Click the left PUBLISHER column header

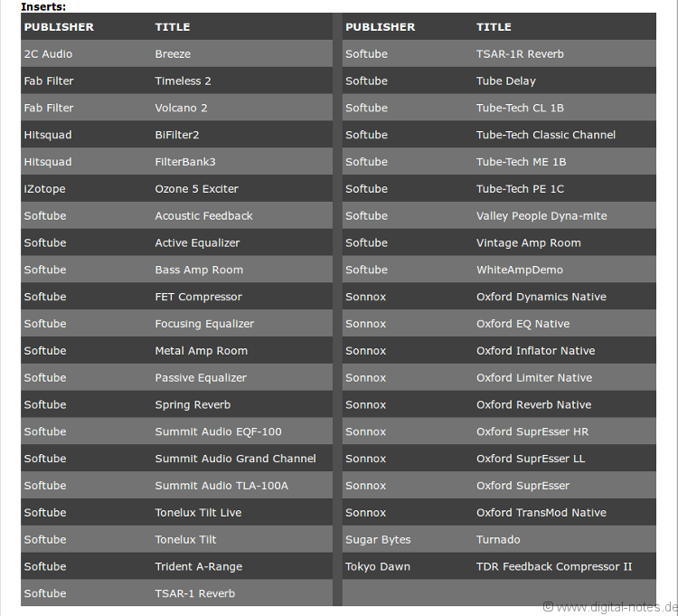[x=59, y=27]
